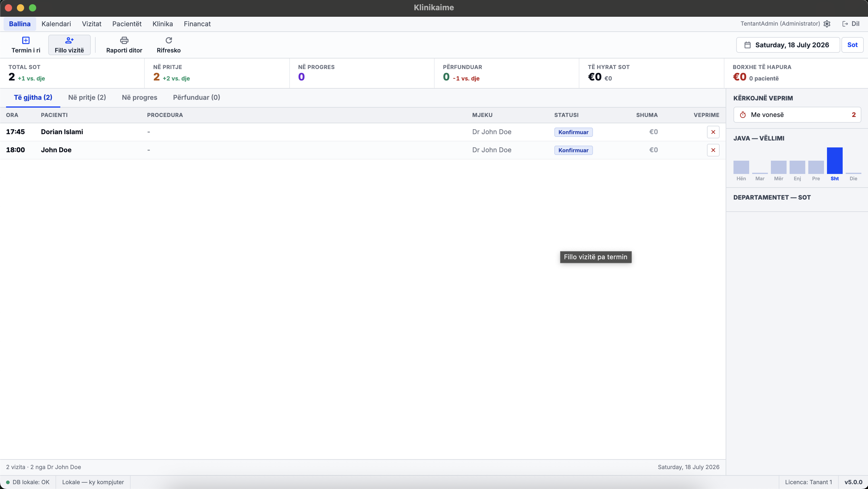
Task: Click the TOTAL SOT stat card
Action: [72, 74]
